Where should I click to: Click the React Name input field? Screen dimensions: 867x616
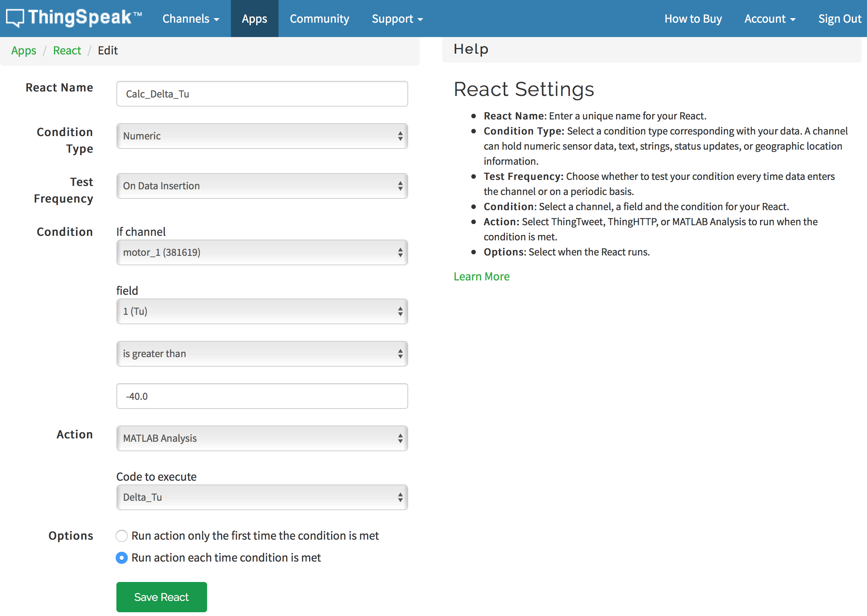262,94
